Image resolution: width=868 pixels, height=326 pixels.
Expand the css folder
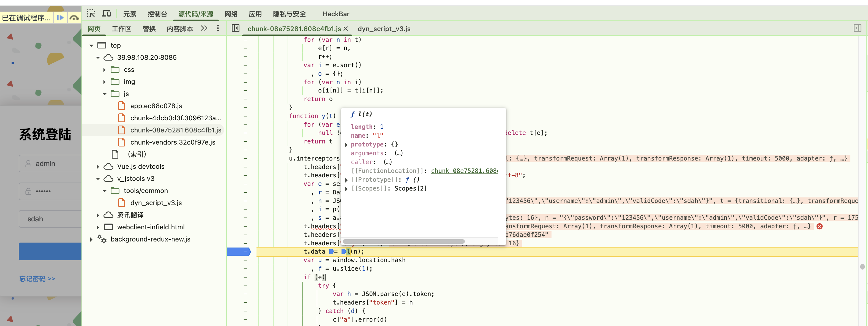105,70
